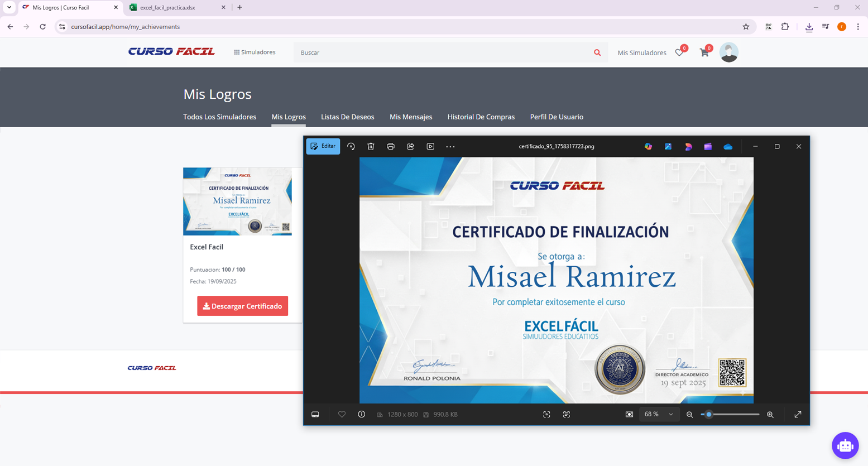868x466 pixels.
Task: Rotate the image in Photos viewer
Action: [x=351, y=146]
